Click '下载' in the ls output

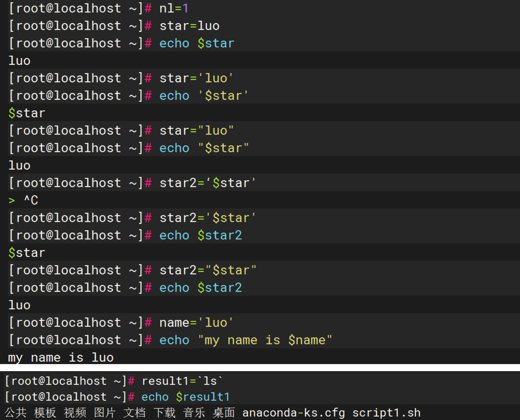point(164,413)
